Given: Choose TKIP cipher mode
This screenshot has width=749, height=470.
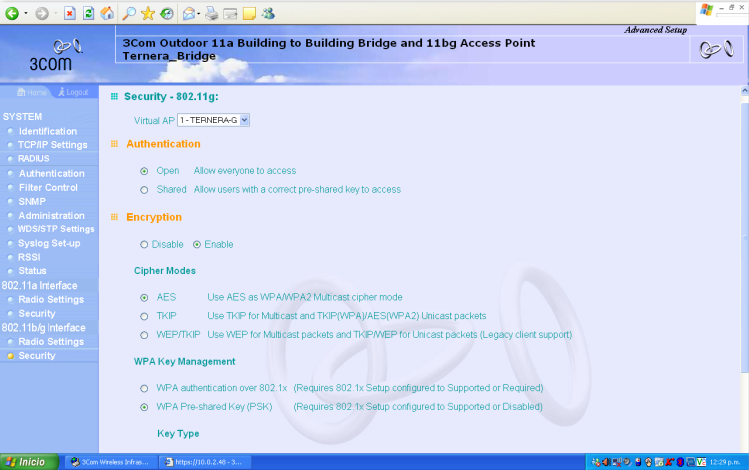Looking at the screenshot, I should [x=145, y=315].
